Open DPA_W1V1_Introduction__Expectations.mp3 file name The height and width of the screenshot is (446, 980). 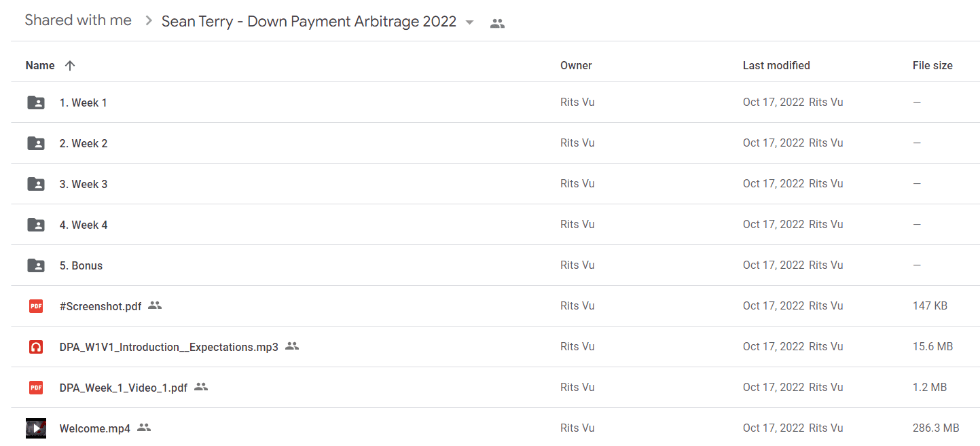[x=169, y=347]
